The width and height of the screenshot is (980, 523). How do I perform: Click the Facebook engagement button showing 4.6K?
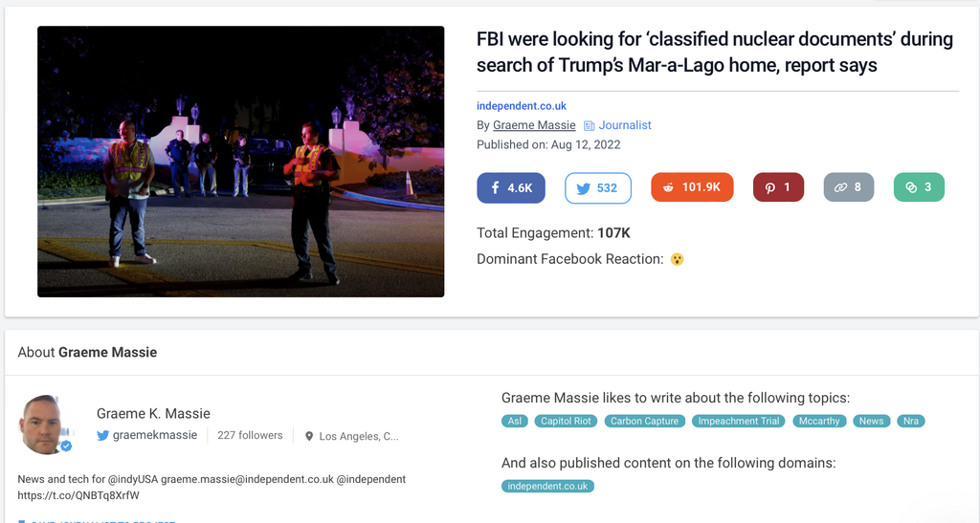(511, 187)
